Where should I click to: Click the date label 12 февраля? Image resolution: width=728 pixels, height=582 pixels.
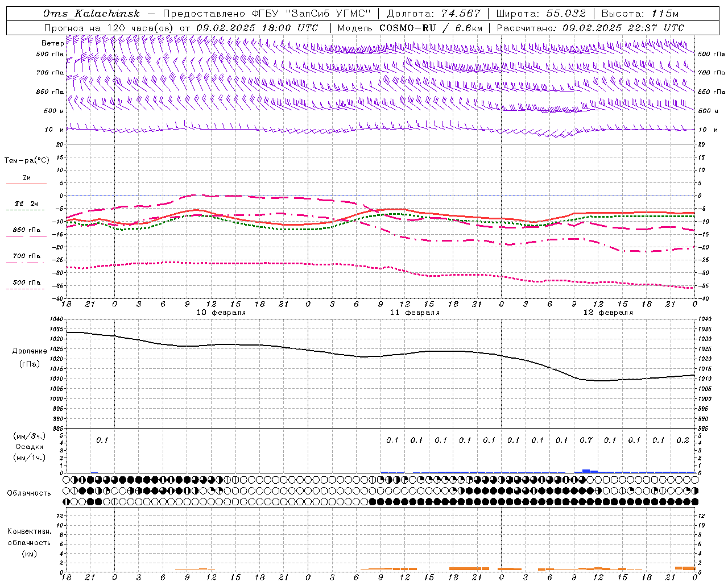click(x=608, y=313)
